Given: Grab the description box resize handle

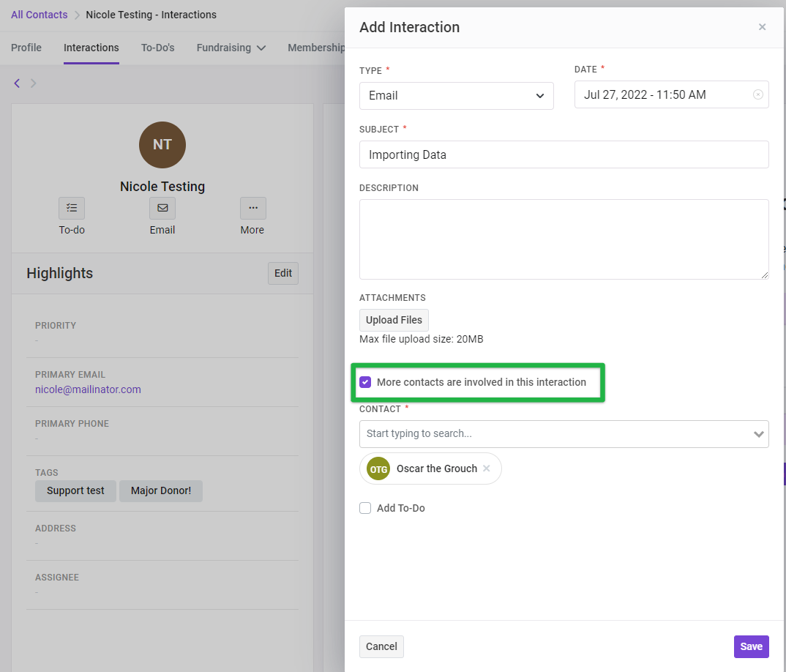Looking at the screenshot, I should 765,275.
